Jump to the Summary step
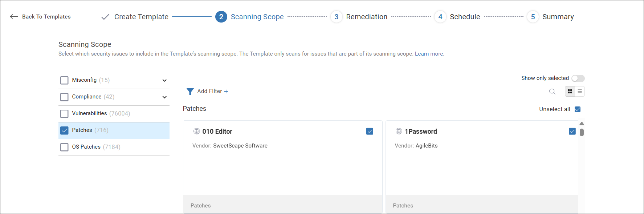The image size is (644, 214). pyautogui.click(x=558, y=17)
